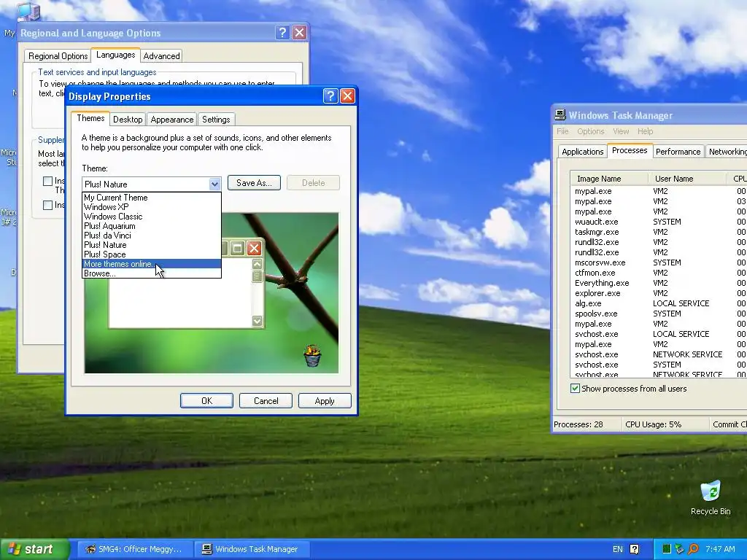
Task: Toggle second Install checkbox in Regional Options
Action: pos(47,205)
